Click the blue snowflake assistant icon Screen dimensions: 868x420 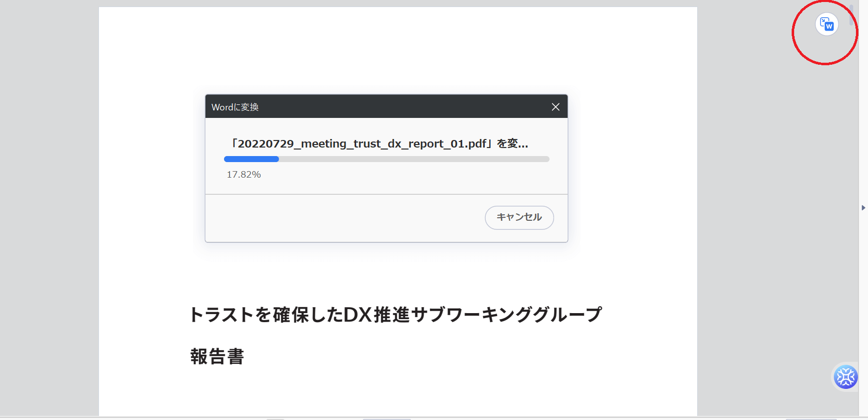point(845,377)
